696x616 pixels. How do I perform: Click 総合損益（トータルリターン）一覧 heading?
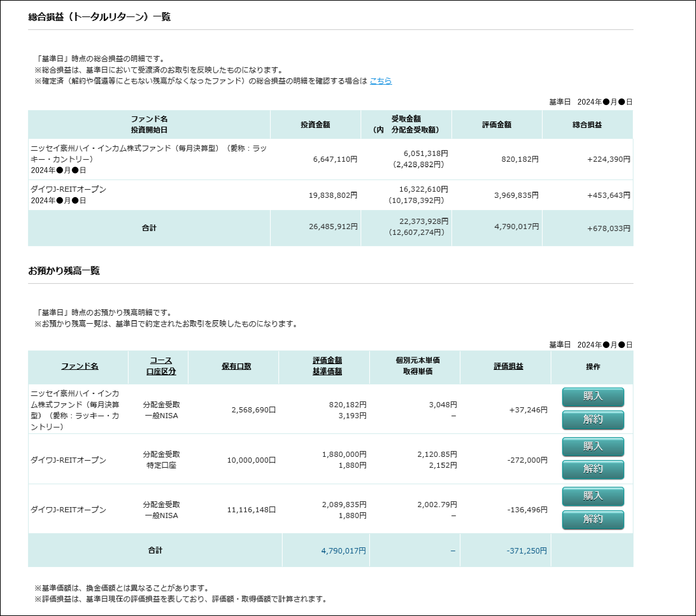pyautogui.click(x=99, y=17)
